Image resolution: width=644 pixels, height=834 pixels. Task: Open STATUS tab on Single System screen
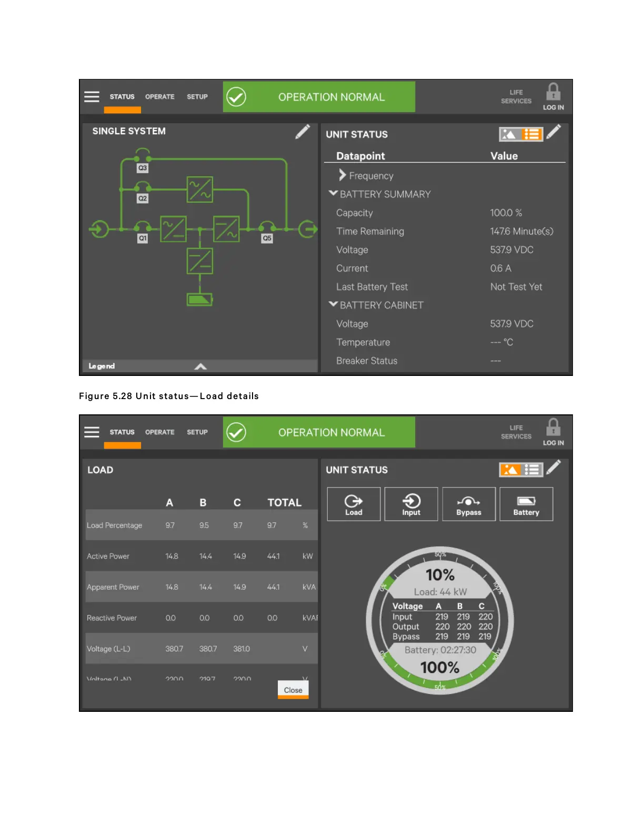[x=122, y=97]
